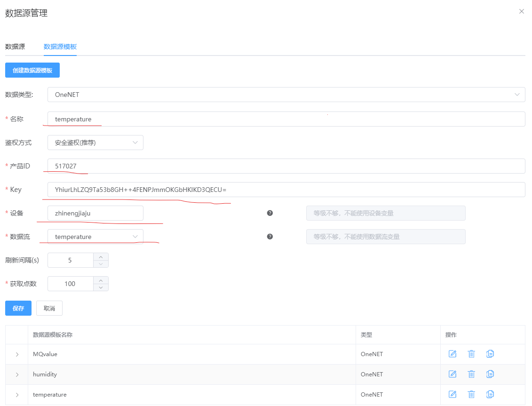Open the 鉴权方式 dropdown
Image resolution: width=532 pixels, height=406 pixels.
click(x=95, y=143)
